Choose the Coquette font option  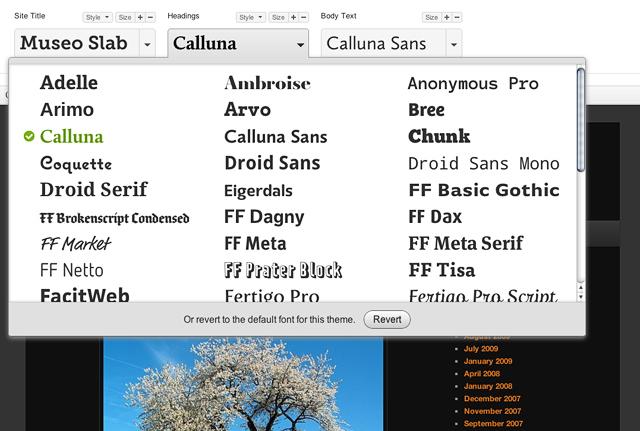pos(76,163)
